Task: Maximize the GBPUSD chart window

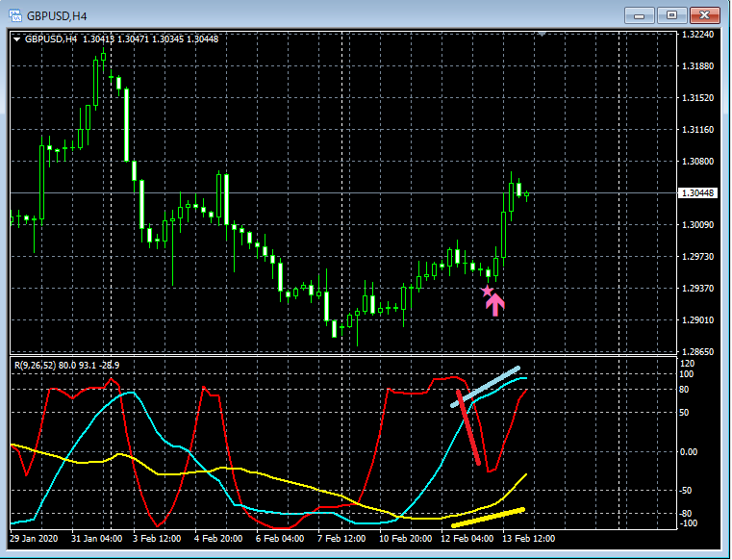Action: [671, 15]
